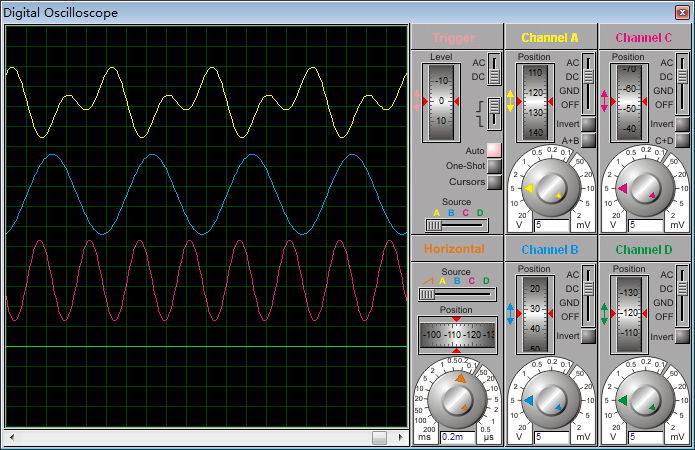Click the Horizontal Source selector slider
Screen dimensions: 695x450
[x=457, y=294]
